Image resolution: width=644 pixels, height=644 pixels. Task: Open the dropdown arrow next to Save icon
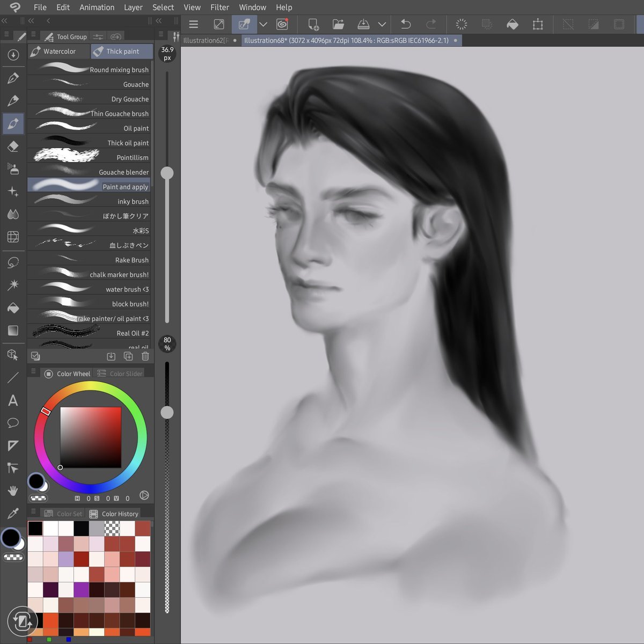(x=382, y=24)
